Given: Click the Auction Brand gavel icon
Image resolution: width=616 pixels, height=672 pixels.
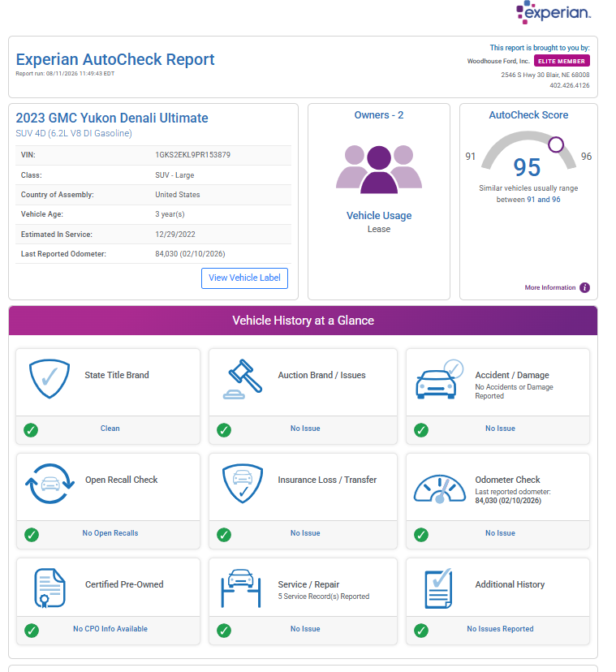Looking at the screenshot, I should (x=242, y=379).
